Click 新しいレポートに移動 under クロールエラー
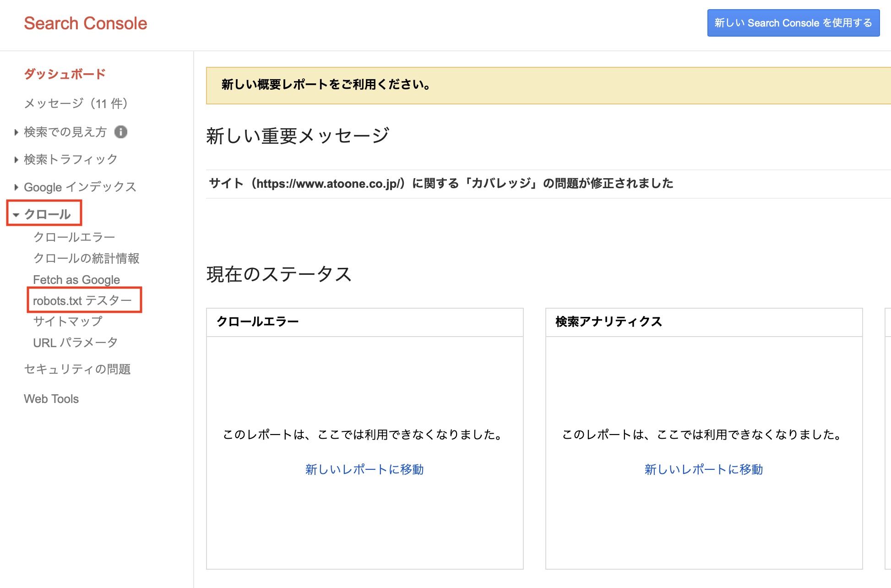 (x=364, y=469)
